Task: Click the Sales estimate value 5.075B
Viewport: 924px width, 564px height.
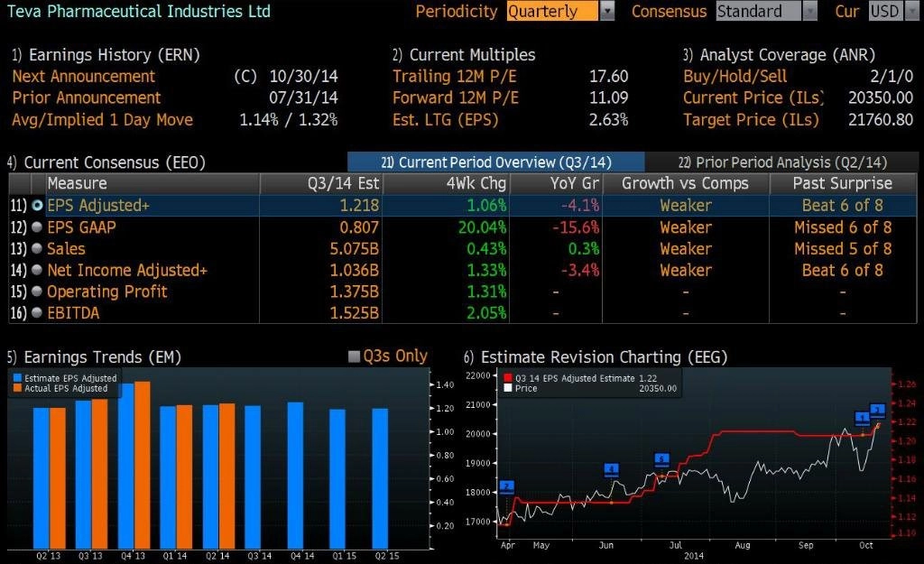Action: tap(354, 249)
